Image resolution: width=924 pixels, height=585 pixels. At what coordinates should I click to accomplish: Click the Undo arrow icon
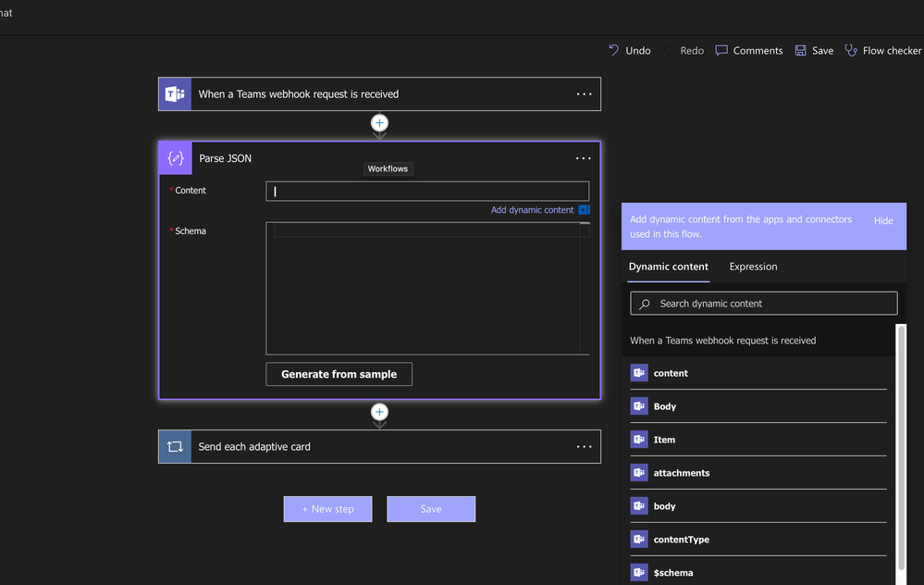(613, 50)
